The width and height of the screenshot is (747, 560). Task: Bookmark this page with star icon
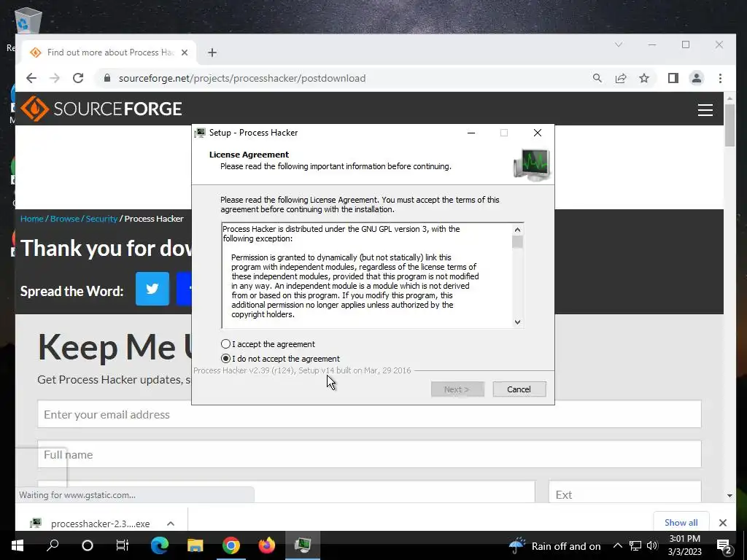(644, 78)
